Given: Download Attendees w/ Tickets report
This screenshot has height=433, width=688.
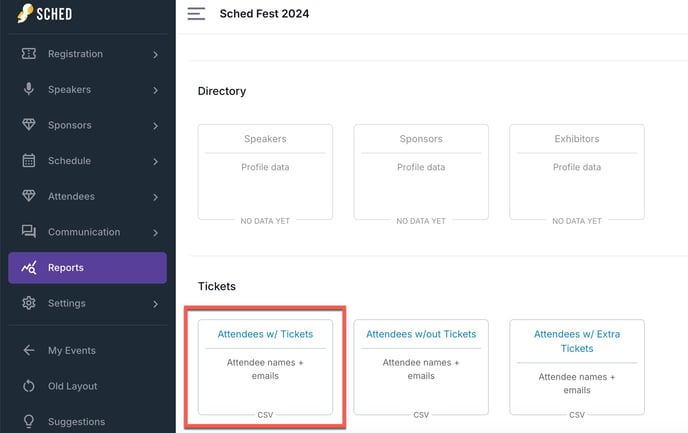Looking at the screenshot, I should [265, 334].
